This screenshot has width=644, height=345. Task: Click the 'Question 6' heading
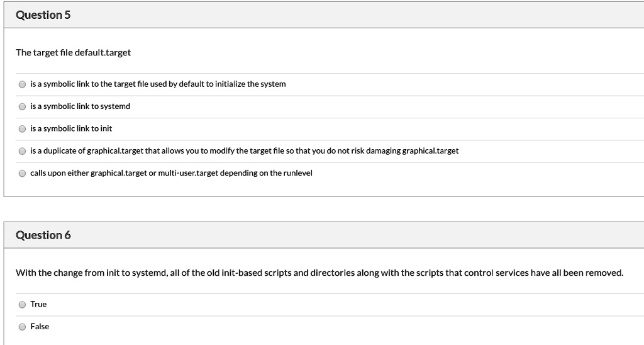[x=43, y=235]
